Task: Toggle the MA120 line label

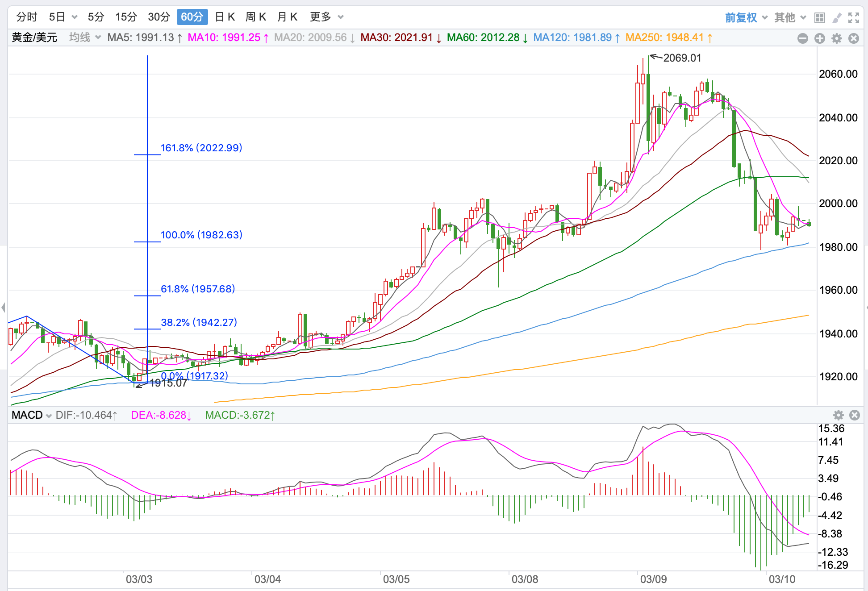Action: [576, 37]
